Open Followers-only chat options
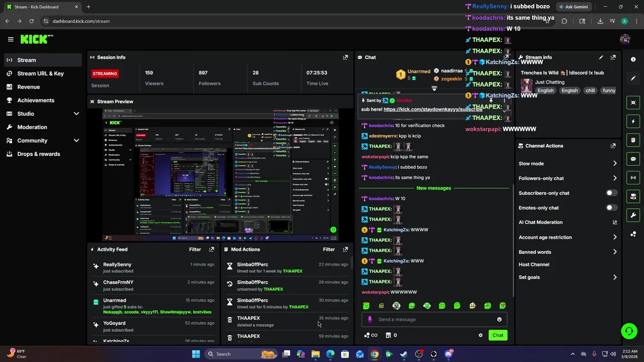The image size is (644, 362). coord(568,178)
